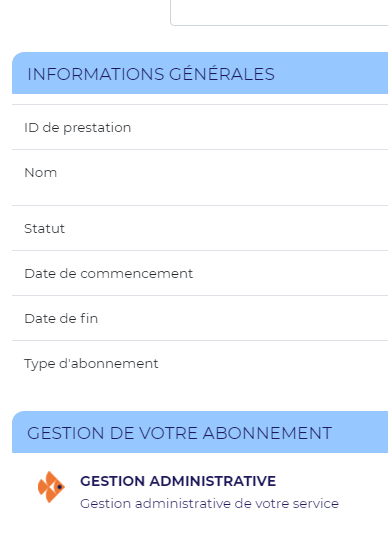Click the word GÉNÉRALES in blue header

[x=222, y=73]
